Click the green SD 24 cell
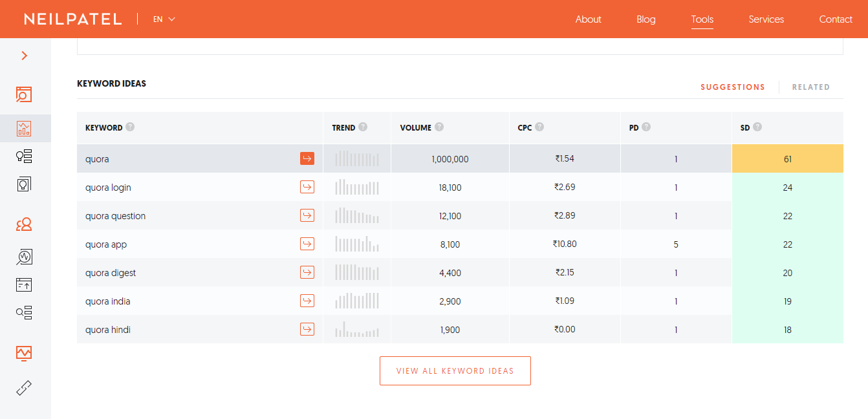 click(x=788, y=187)
